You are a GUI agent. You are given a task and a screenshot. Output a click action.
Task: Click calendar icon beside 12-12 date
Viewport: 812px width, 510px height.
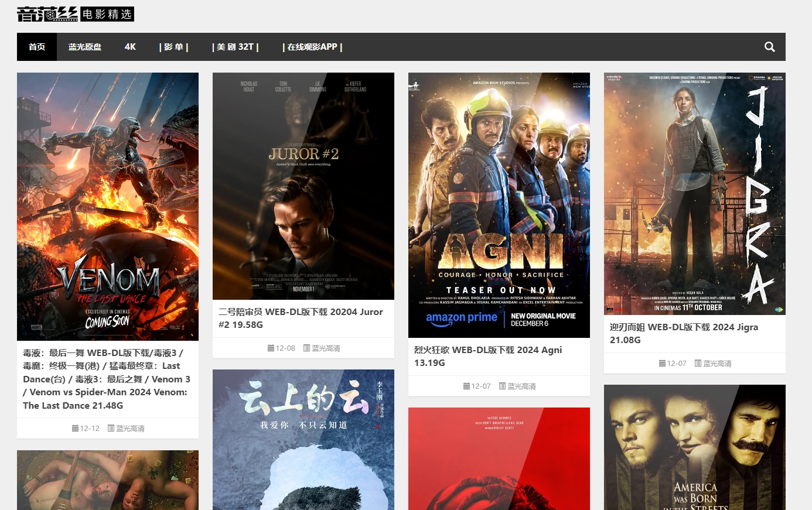[x=75, y=429]
